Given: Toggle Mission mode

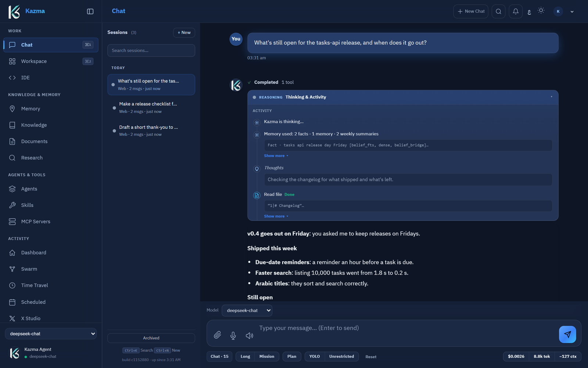Looking at the screenshot, I should (267, 357).
